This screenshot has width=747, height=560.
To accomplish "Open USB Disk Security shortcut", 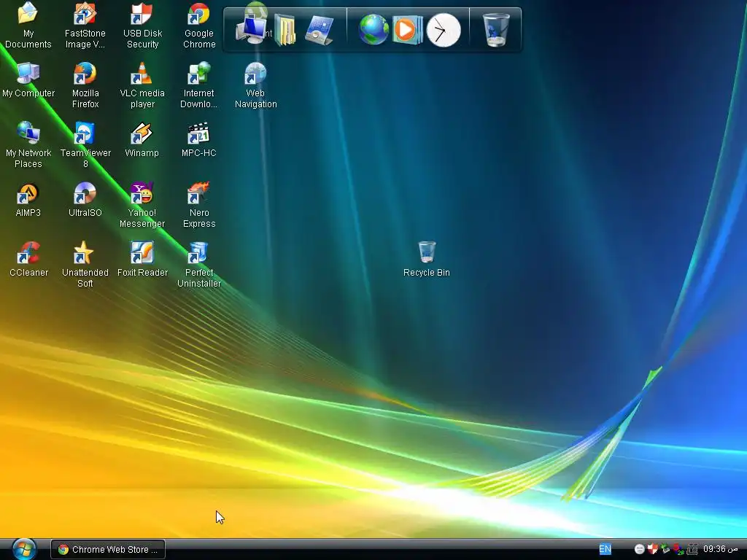I will click(142, 25).
